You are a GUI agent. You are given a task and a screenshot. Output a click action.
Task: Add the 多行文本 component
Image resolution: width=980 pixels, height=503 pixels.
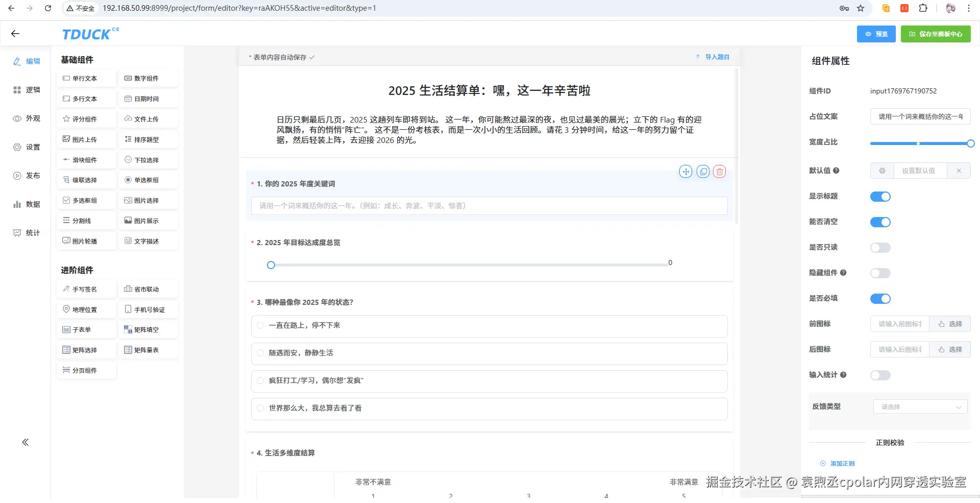pos(87,99)
